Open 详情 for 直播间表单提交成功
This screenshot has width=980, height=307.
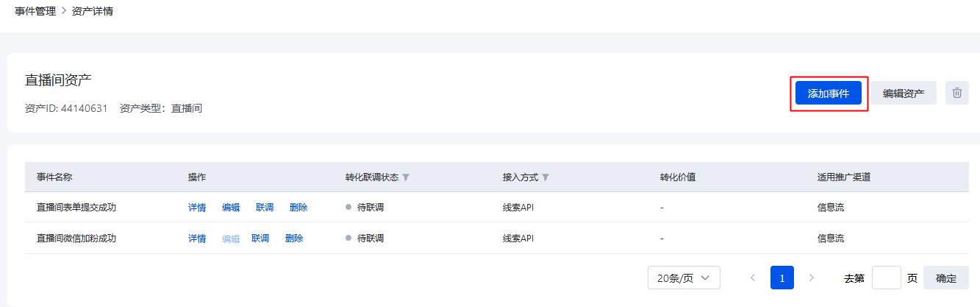(x=197, y=208)
